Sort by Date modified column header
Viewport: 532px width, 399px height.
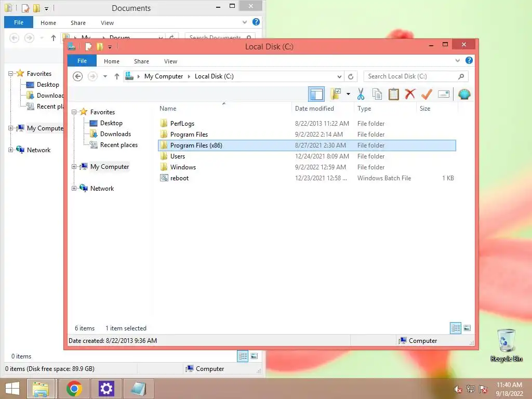coord(323,109)
